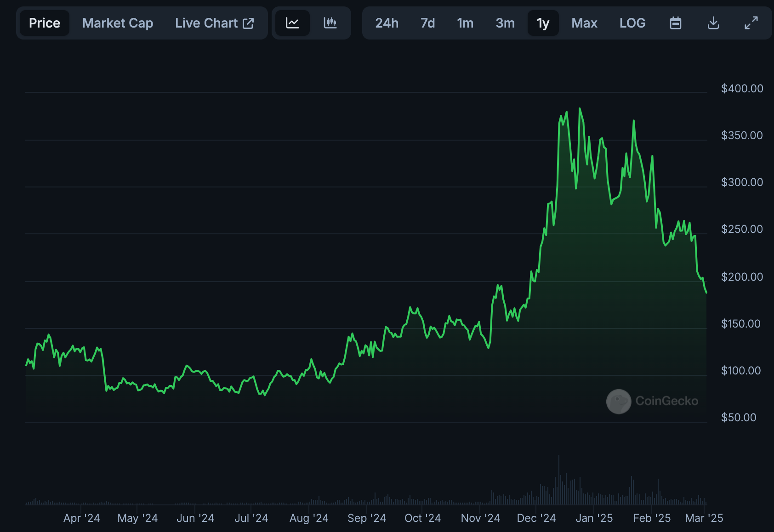774x532 pixels.
Task: Set time range to 3m
Action: (x=505, y=23)
